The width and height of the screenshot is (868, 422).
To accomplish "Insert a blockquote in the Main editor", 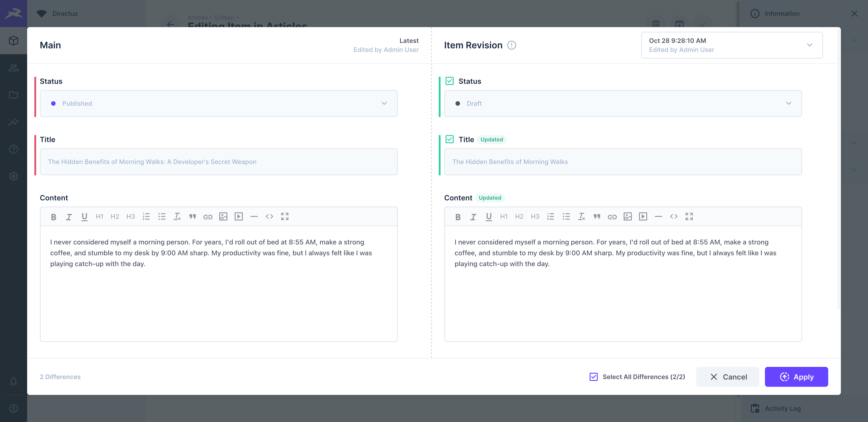I will click(x=193, y=217).
